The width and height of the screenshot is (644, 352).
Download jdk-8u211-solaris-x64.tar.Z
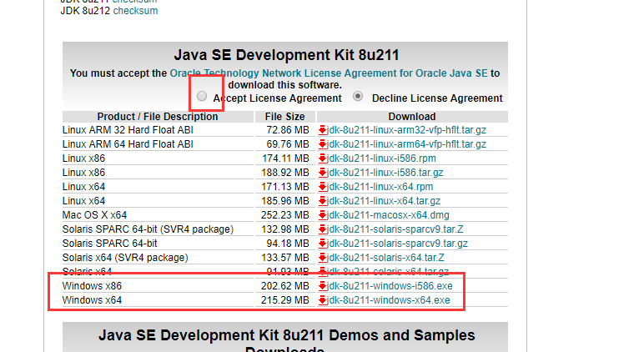[x=385, y=258]
